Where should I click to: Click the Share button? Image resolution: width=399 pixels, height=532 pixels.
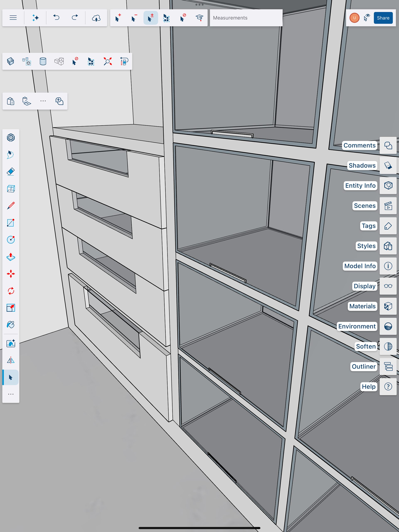pos(383,18)
